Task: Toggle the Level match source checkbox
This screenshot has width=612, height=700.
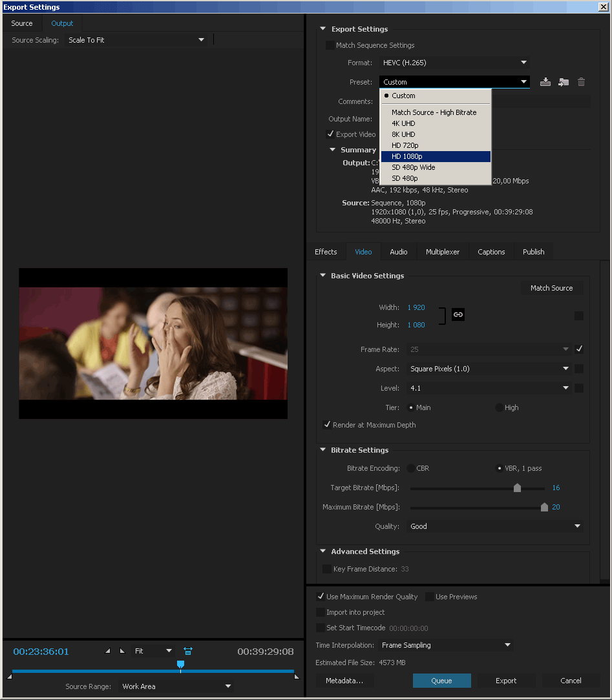Action: (x=579, y=388)
